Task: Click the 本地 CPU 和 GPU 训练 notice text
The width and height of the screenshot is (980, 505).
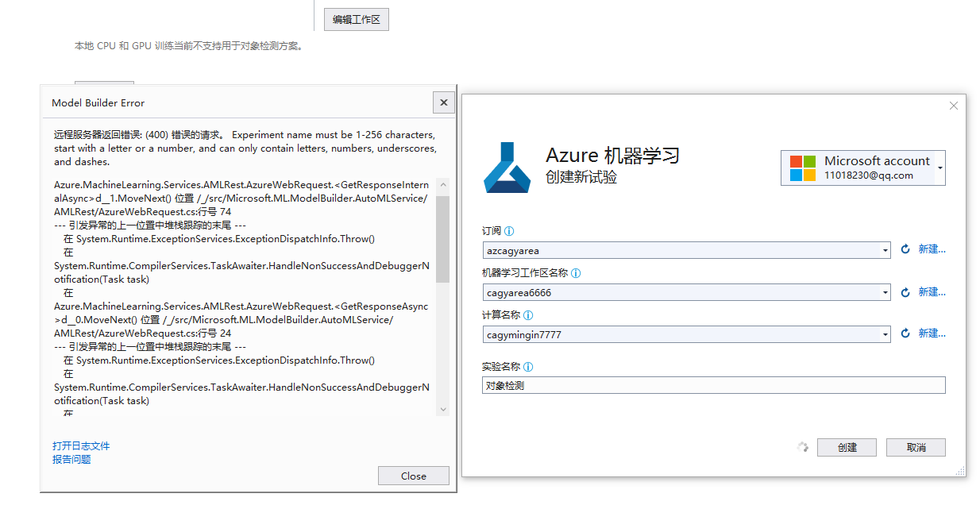Action: point(189,46)
